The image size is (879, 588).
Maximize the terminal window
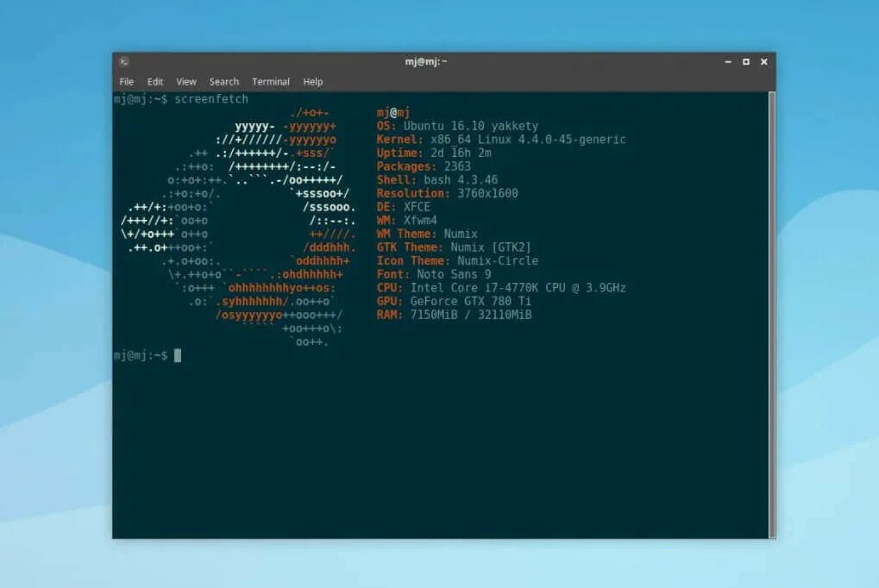coord(745,62)
